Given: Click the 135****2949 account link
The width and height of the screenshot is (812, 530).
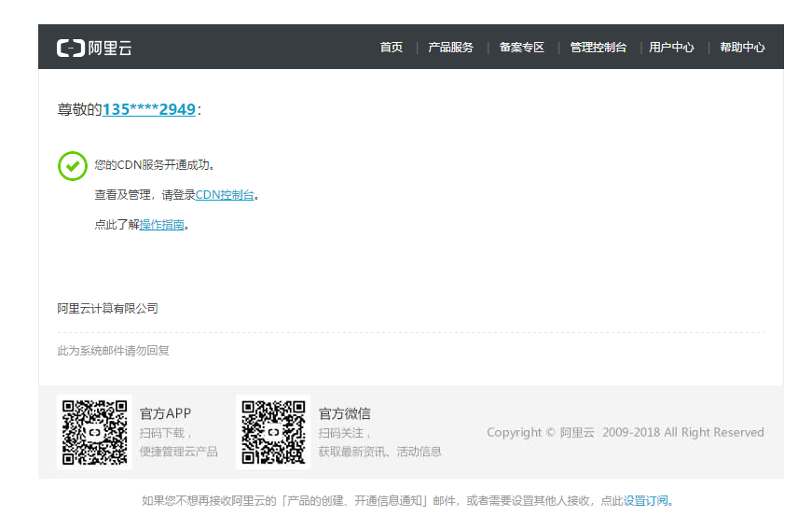Looking at the screenshot, I should pyautogui.click(x=149, y=110).
